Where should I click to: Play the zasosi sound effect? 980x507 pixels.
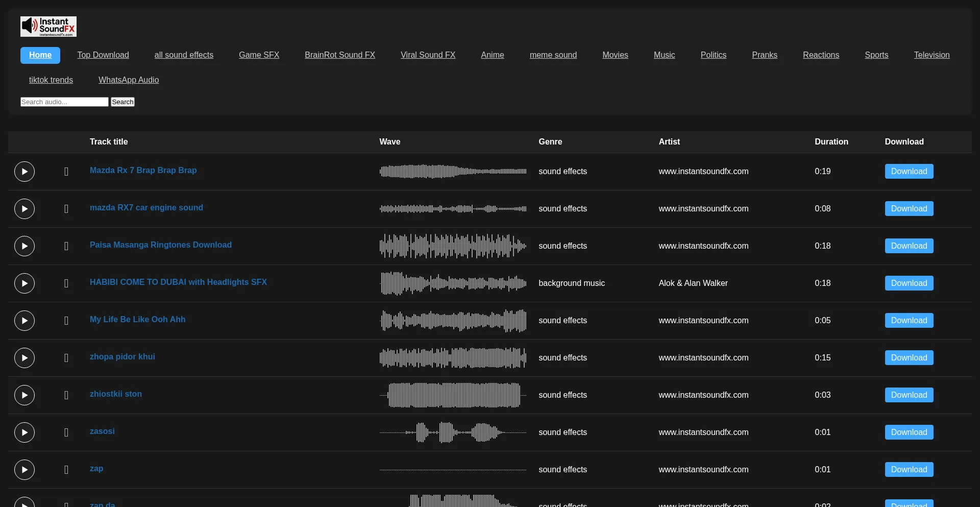click(x=23, y=432)
